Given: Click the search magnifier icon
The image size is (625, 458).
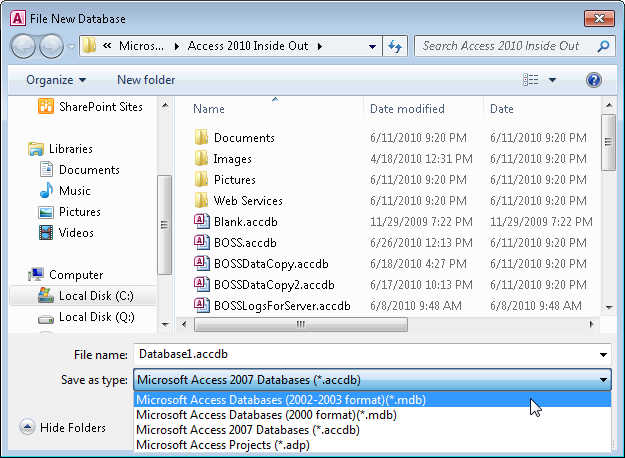Looking at the screenshot, I should tap(603, 46).
